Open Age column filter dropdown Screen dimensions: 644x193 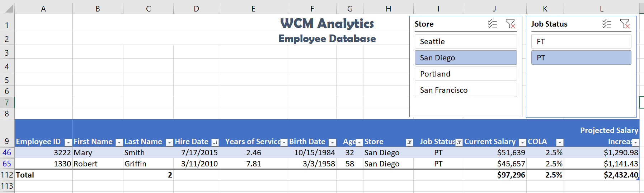click(359, 142)
